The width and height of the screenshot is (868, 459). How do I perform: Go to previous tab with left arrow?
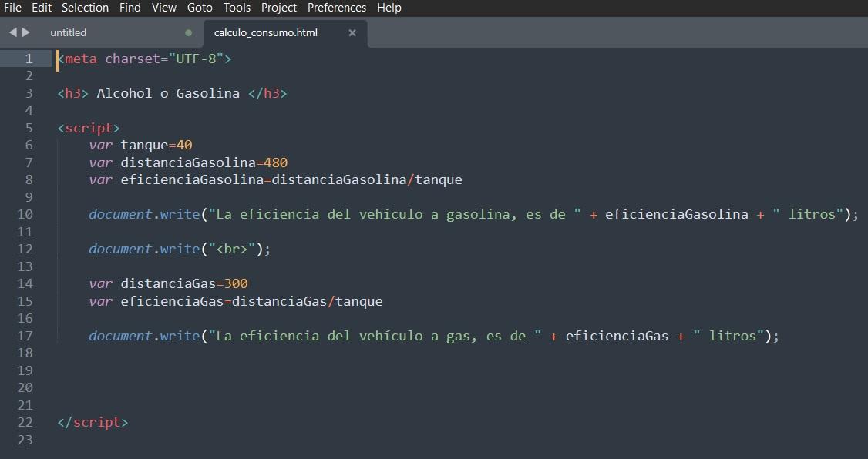(x=13, y=32)
